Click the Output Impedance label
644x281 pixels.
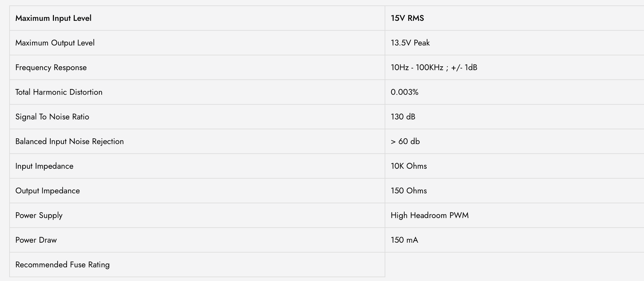click(x=48, y=191)
